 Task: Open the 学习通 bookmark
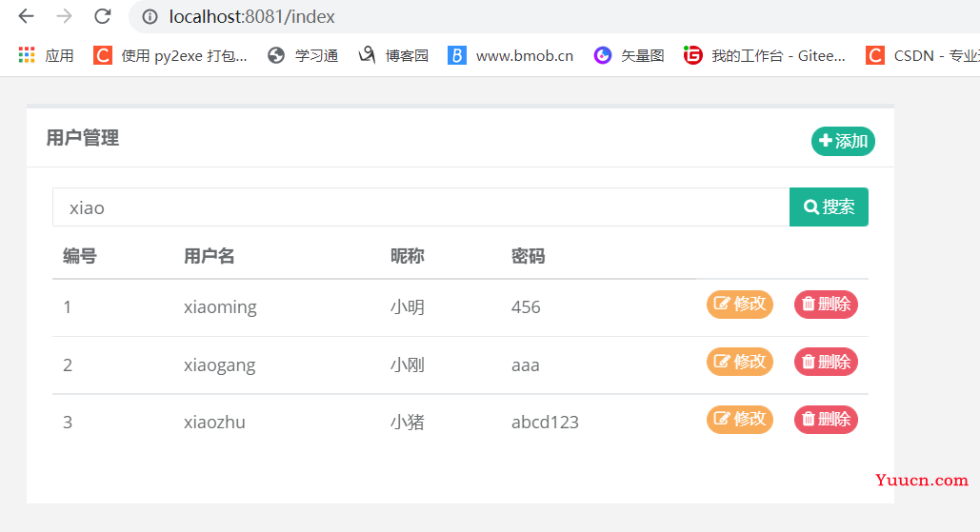point(303,55)
